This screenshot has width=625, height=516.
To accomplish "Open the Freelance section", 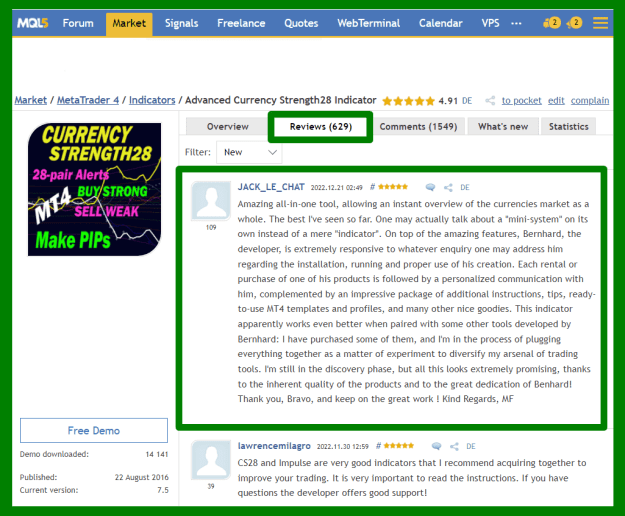I will [x=241, y=23].
